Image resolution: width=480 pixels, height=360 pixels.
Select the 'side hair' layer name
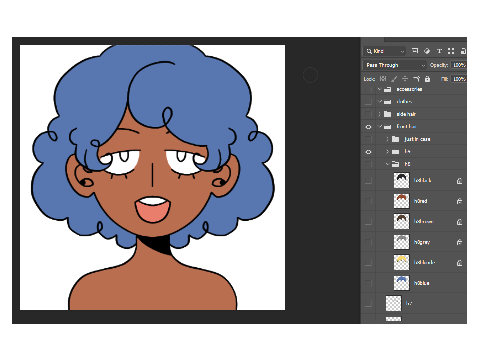406,114
